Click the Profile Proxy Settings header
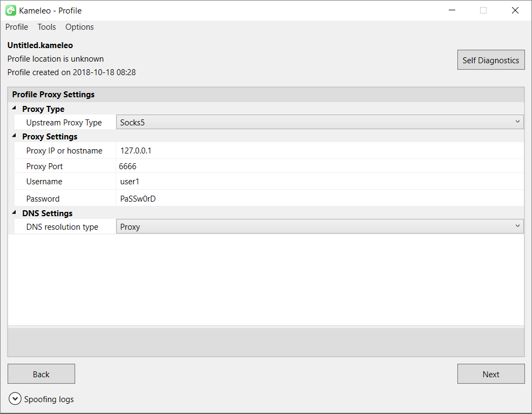Viewport: 532px width, 414px height. coord(54,94)
